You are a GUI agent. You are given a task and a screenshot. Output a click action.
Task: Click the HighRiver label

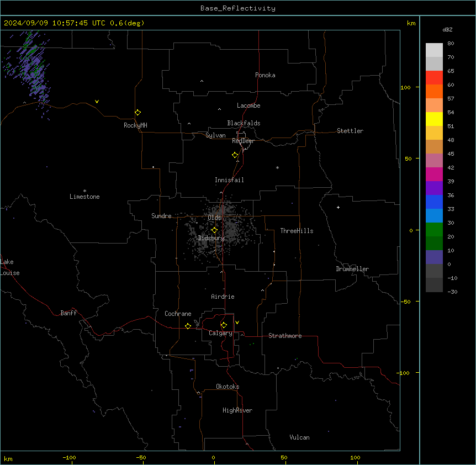click(237, 410)
